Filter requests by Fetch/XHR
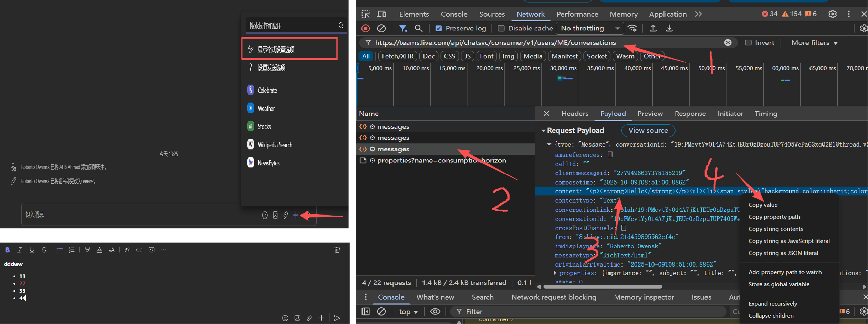This screenshot has height=324, width=868. (x=397, y=56)
